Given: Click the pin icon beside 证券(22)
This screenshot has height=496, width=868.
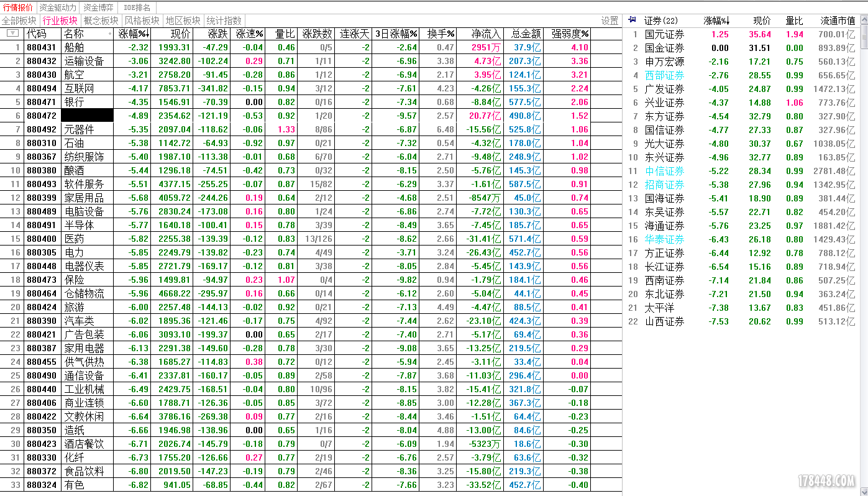Looking at the screenshot, I should tap(632, 20).
